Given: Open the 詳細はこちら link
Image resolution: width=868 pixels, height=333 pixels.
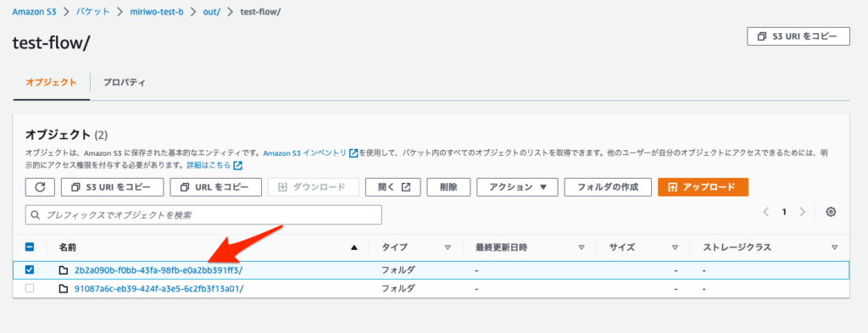Looking at the screenshot, I should pos(209,165).
